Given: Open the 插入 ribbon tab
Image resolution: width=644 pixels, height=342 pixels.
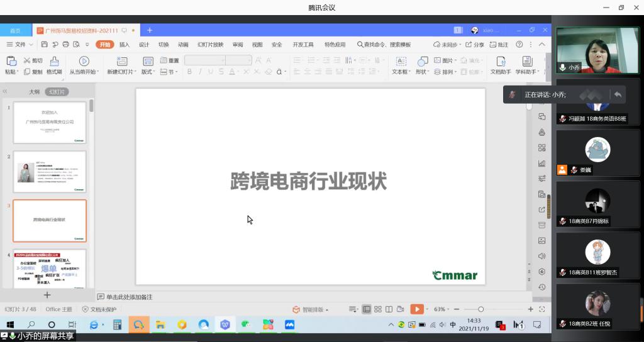Looking at the screenshot, I should coord(125,45).
